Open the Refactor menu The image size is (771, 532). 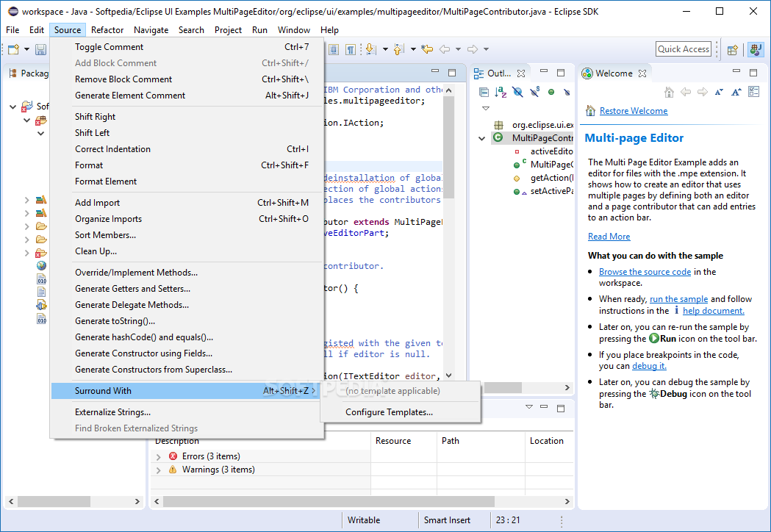107,30
